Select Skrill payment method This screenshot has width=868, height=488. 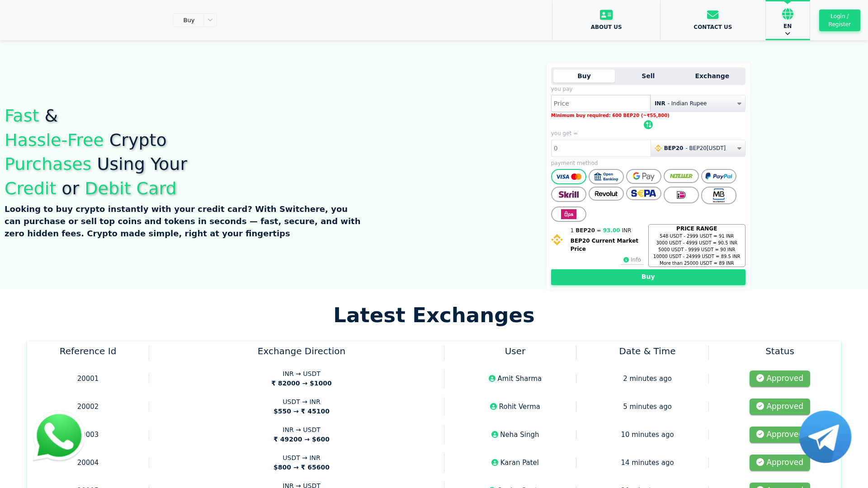pos(568,194)
